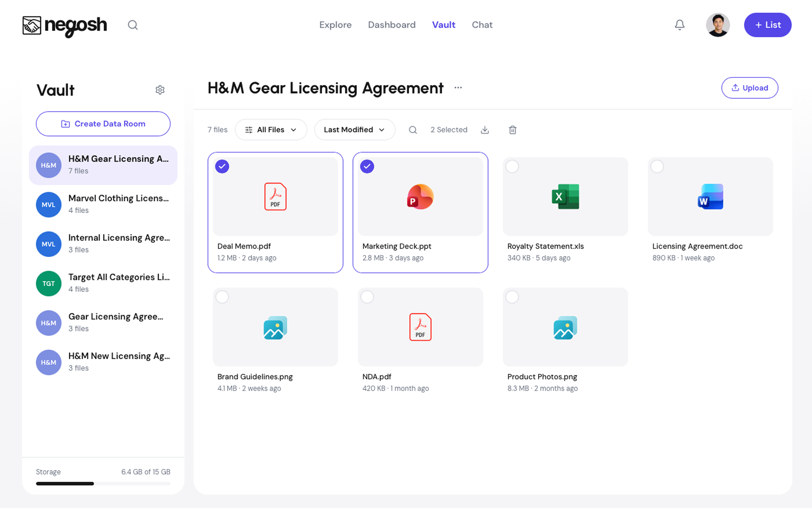
Task: Select the H&M Gear Licensing A... data room
Action: click(x=103, y=165)
